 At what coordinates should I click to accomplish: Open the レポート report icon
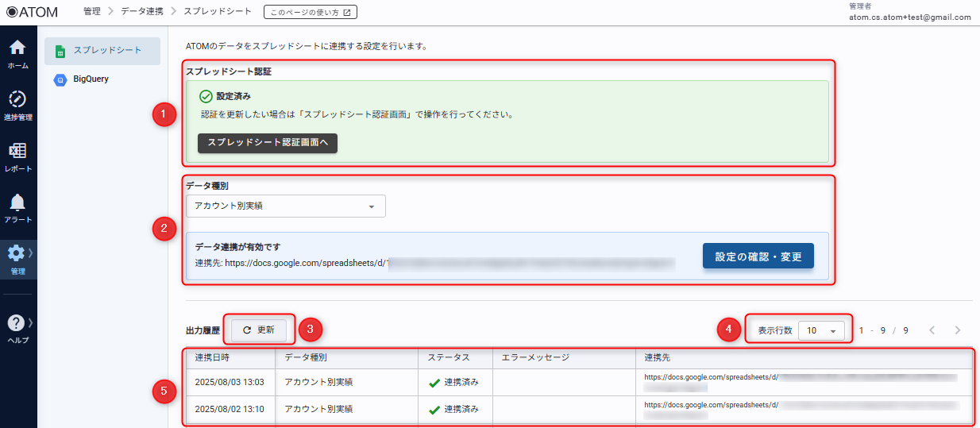(x=17, y=152)
